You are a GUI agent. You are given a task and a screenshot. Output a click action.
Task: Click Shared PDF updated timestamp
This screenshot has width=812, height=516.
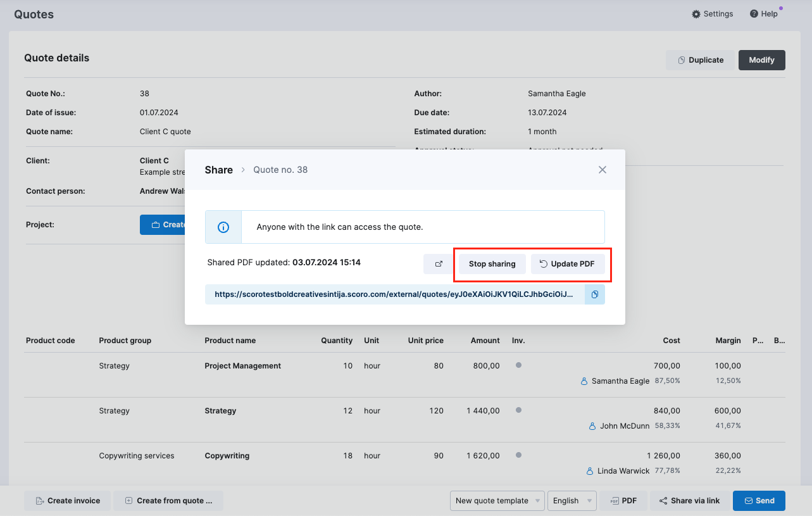pos(327,262)
